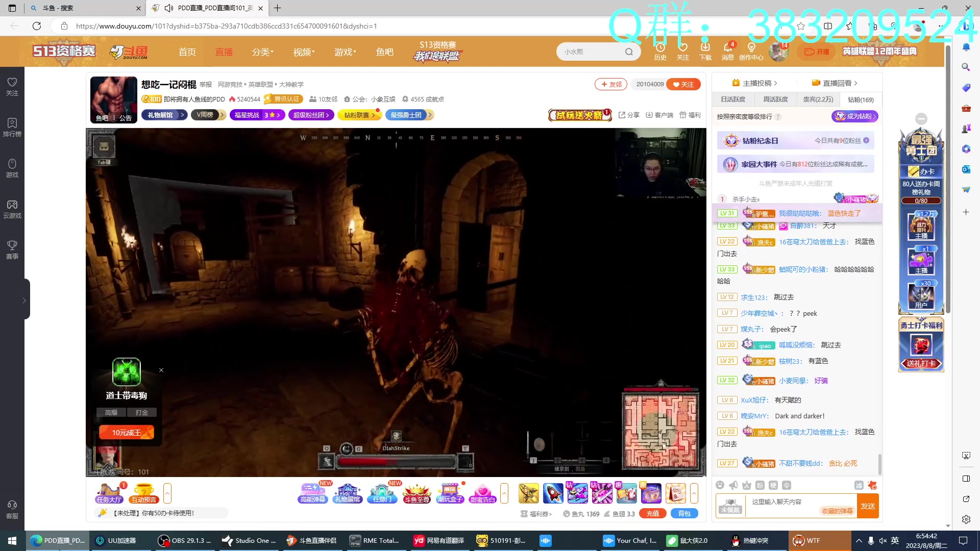Open 网易有道翻译 in taskbar
The image size is (980, 551).
coord(440,540)
